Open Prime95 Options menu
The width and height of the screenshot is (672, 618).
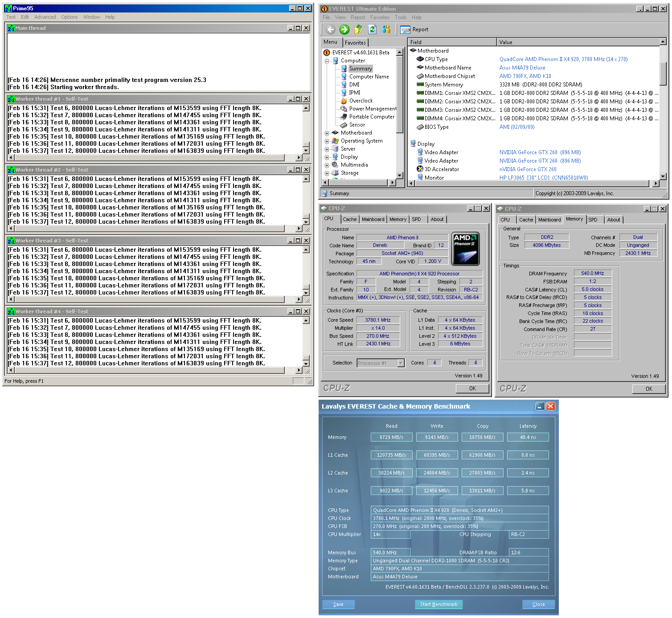(x=70, y=17)
